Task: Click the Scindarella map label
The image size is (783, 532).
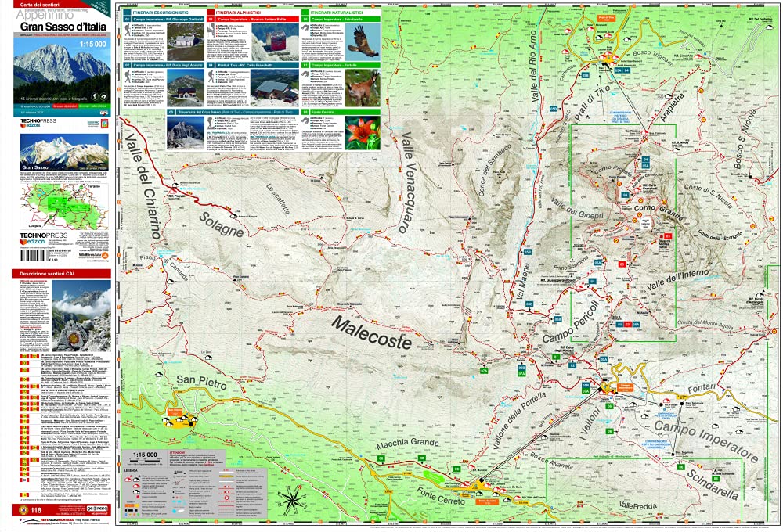Action: 711,484
